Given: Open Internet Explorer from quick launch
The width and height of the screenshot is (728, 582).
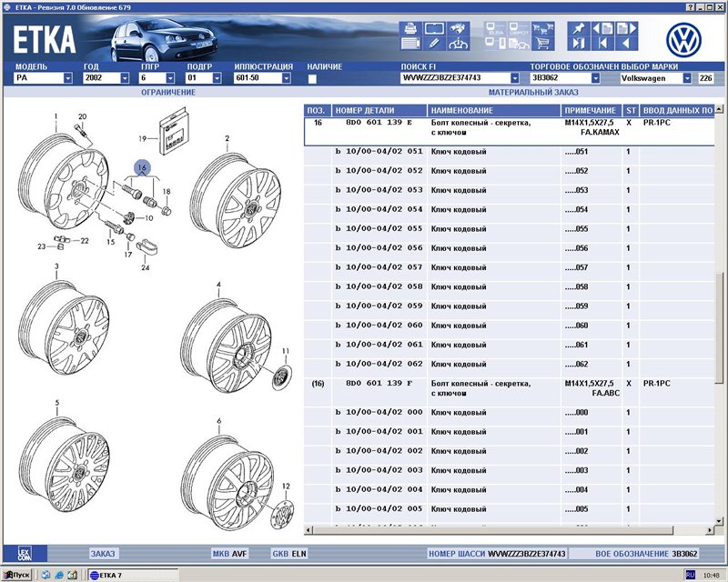Looking at the screenshot, I should coord(59,575).
